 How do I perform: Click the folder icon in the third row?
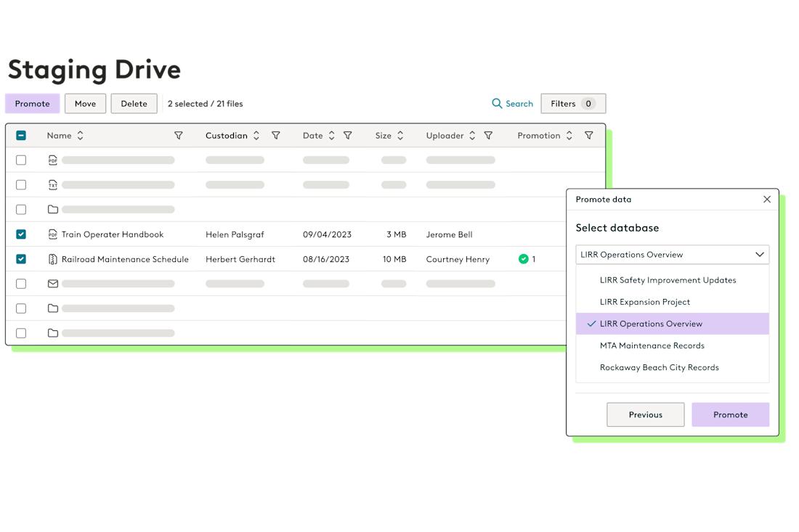tap(52, 209)
